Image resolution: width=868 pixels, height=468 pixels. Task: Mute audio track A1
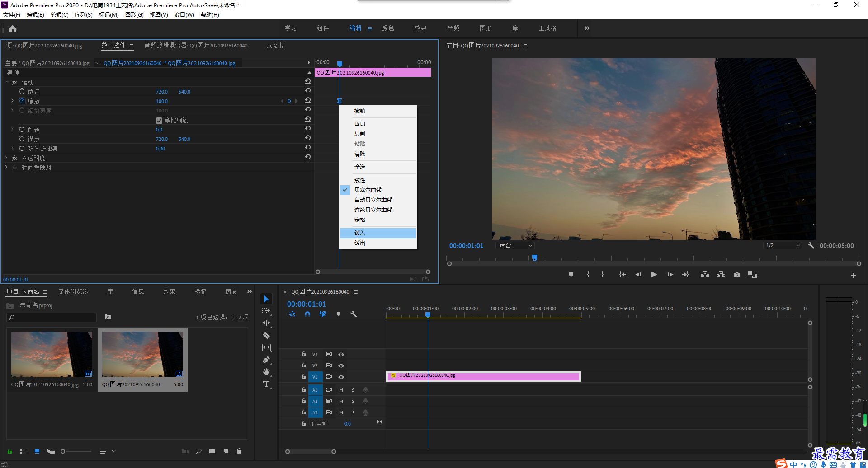coord(341,390)
